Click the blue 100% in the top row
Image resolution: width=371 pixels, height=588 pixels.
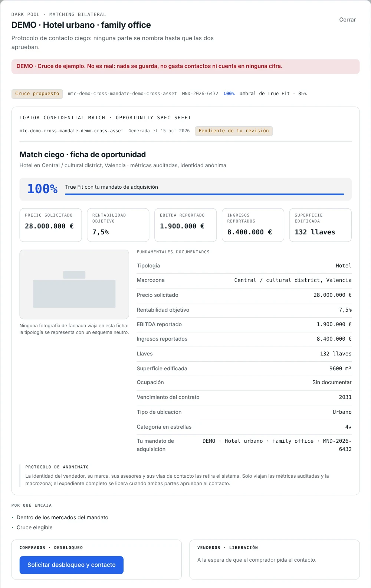tap(229, 94)
